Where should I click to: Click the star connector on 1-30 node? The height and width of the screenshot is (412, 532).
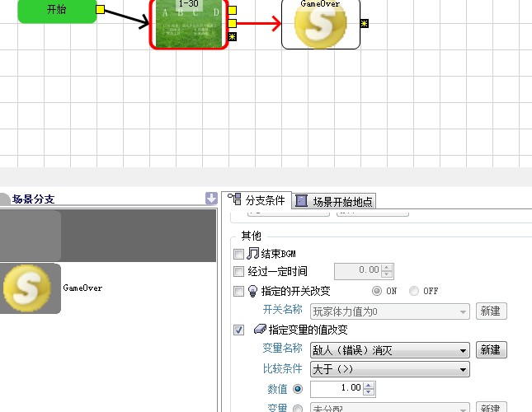click(232, 36)
